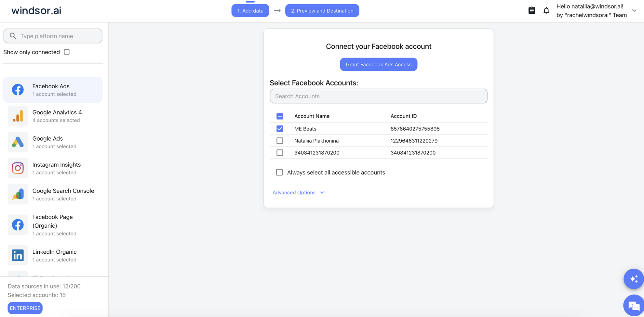The width and height of the screenshot is (644, 317).
Task: Expand Advanced Options
Action: 298,193
